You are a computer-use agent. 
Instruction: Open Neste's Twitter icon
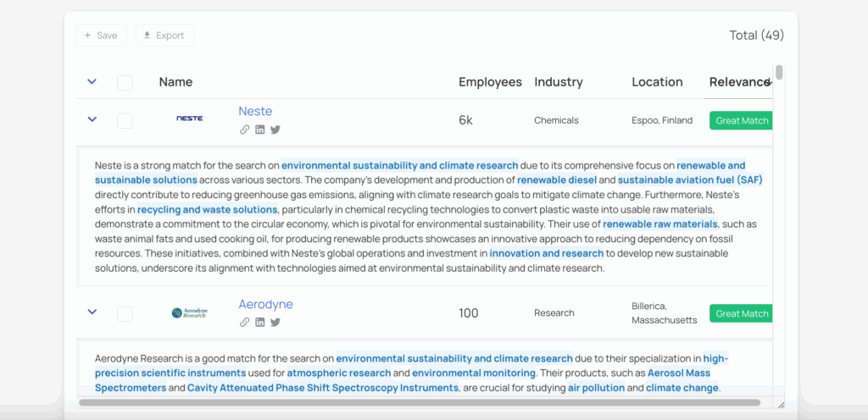(x=275, y=130)
